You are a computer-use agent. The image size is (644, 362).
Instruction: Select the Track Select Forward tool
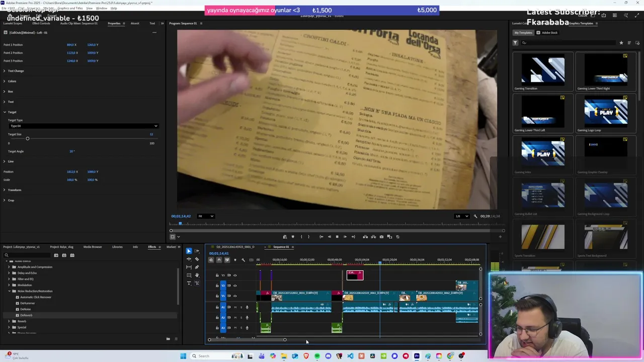(x=197, y=251)
